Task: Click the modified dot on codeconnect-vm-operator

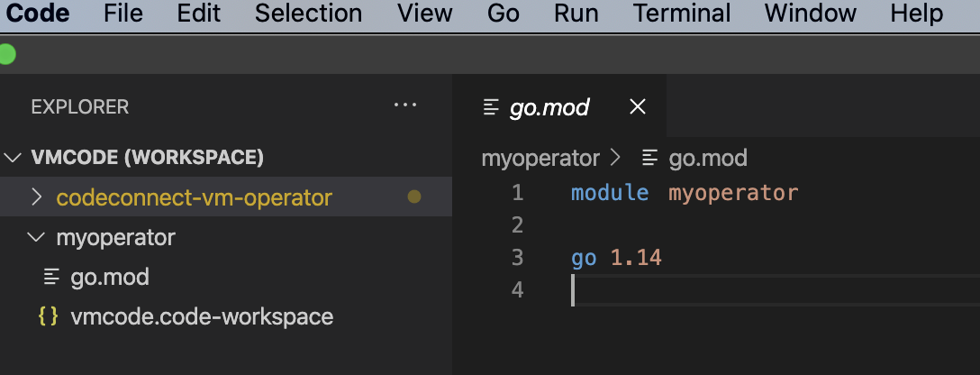Action: tap(413, 197)
